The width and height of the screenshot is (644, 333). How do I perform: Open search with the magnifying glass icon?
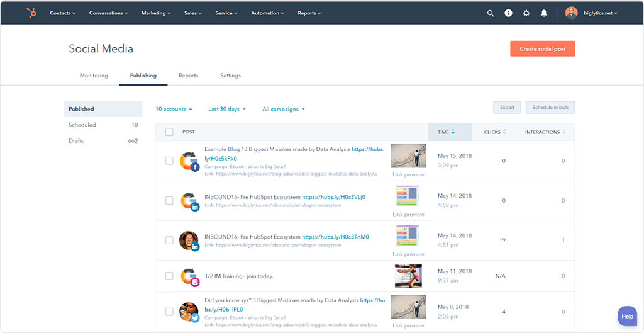(491, 13)
